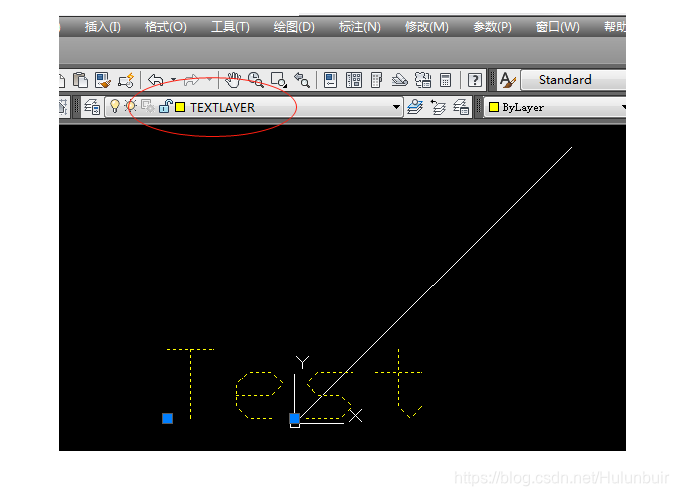679x496 pixels.
Task: Select the Zoom Realtime tool
Action: pos(255,80)
